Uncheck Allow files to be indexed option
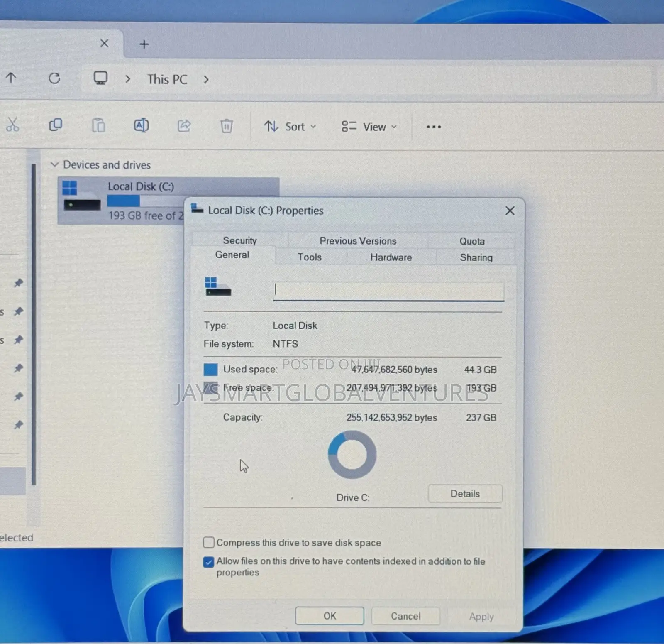The height and width of the screenshot is (644, 664). tap(209, 562)
